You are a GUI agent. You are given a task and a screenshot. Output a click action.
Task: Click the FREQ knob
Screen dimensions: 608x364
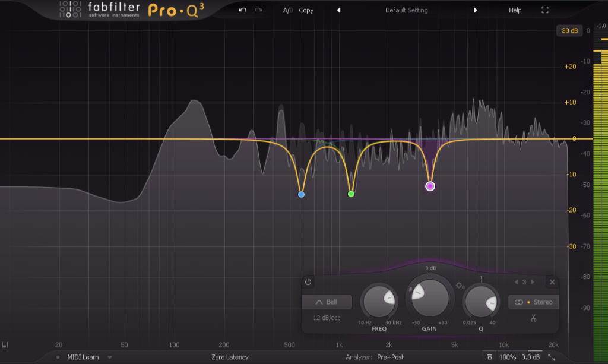click(379, 301)
